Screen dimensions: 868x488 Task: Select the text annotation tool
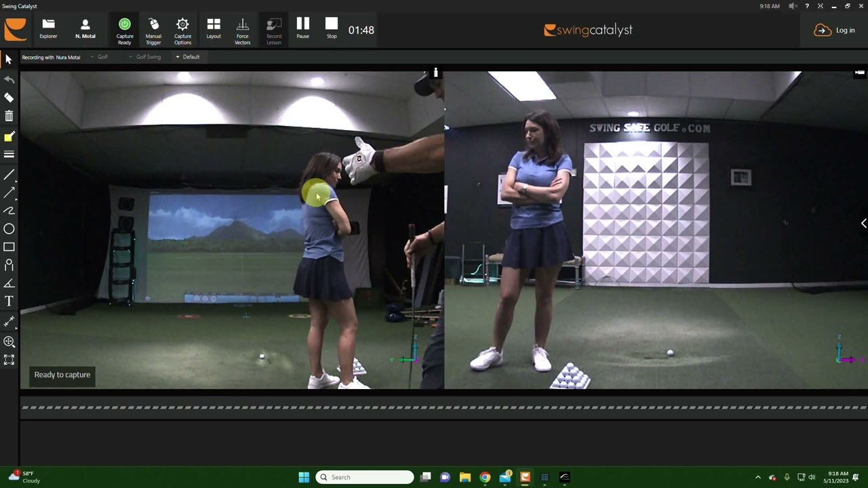(9, 301)
